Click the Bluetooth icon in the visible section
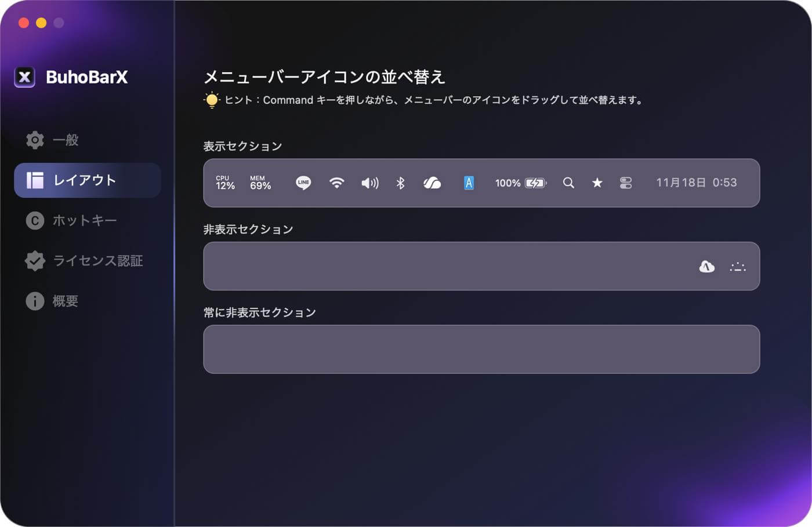 click(x=400, y=183)
